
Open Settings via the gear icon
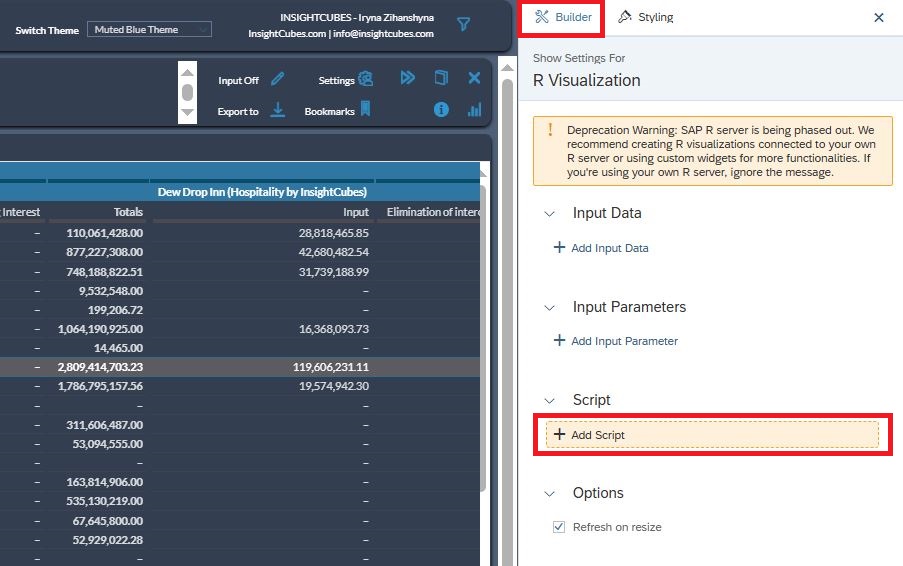(366, 79)
